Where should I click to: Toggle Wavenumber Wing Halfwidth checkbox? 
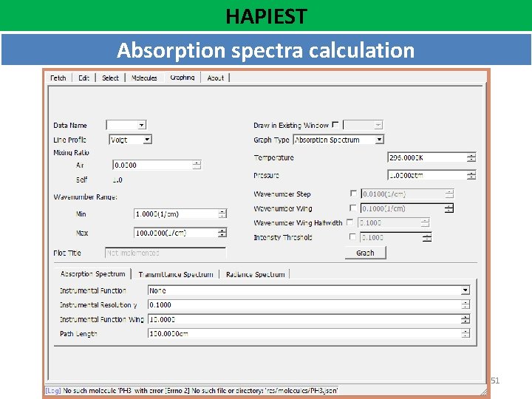click(x=349, y=222)
